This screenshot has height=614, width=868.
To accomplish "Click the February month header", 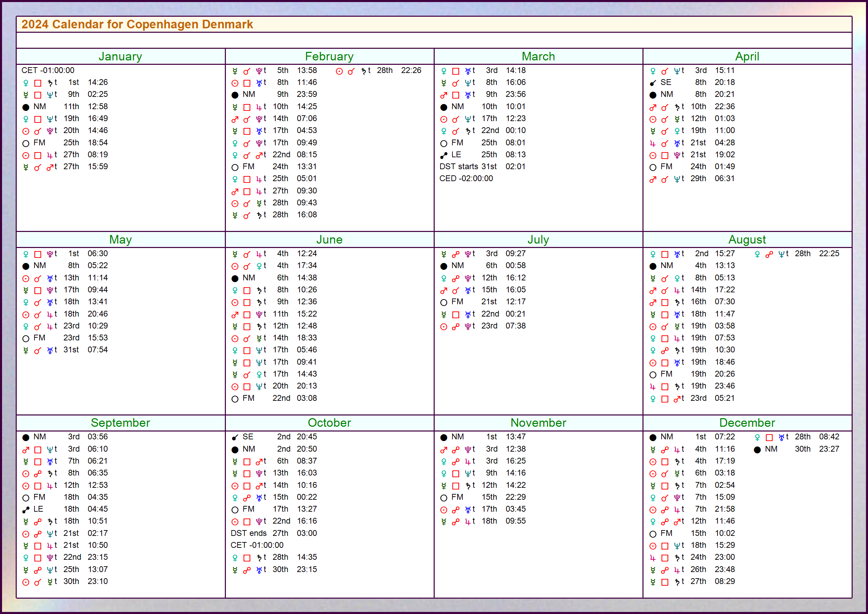I will (330, 56).
